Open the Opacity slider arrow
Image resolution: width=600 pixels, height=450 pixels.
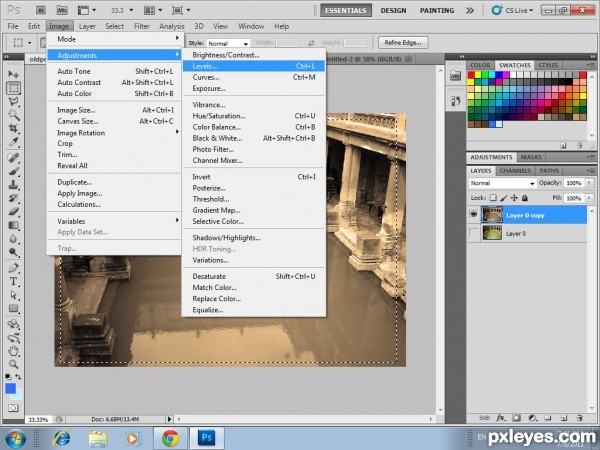pyautogui.click(x=589, y=183)
